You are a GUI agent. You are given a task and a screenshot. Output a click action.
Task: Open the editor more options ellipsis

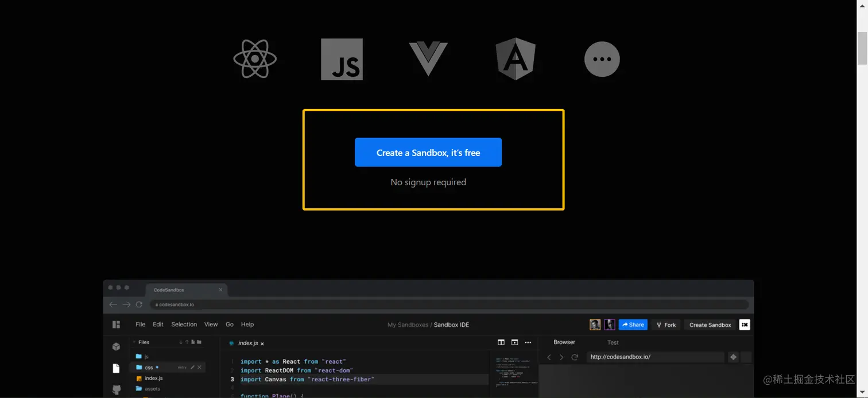tap(528, 342)
